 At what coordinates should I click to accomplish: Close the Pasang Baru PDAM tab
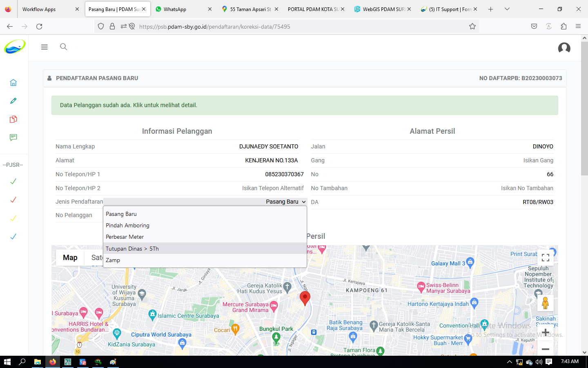pos(144,9)
